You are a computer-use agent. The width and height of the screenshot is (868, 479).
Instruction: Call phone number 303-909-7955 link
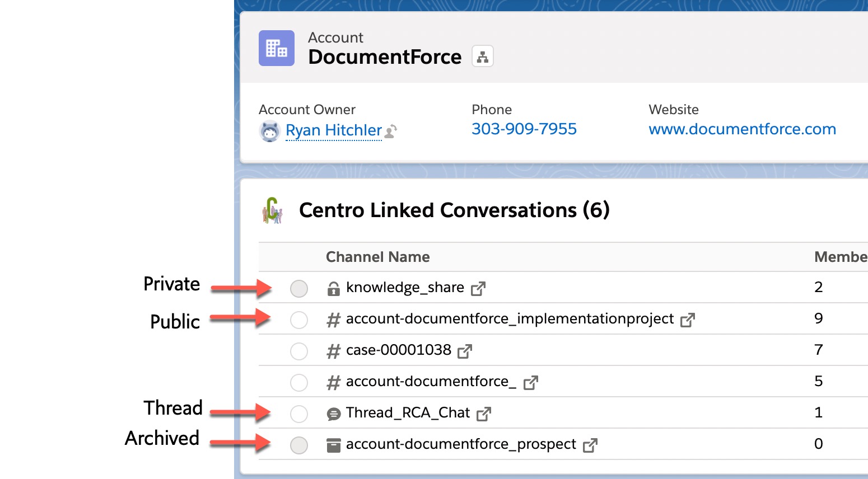point(524,129)
